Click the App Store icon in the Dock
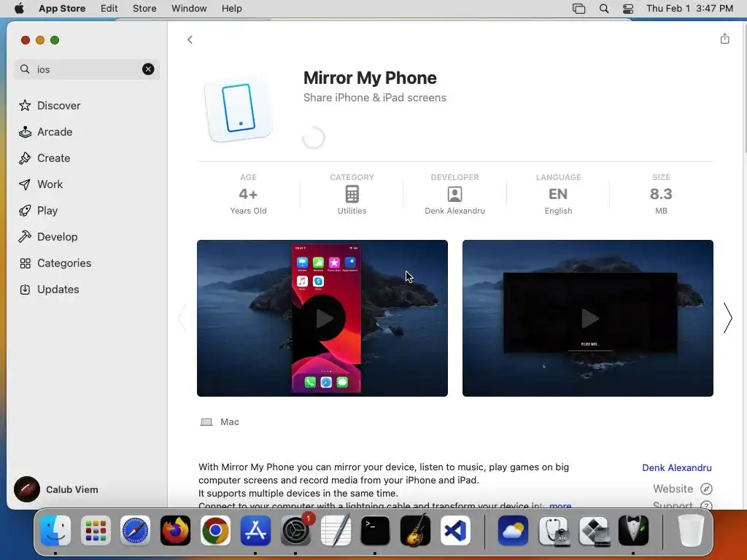Image resolution: width=747 pixels, height=560 pixels. point(255,530)
